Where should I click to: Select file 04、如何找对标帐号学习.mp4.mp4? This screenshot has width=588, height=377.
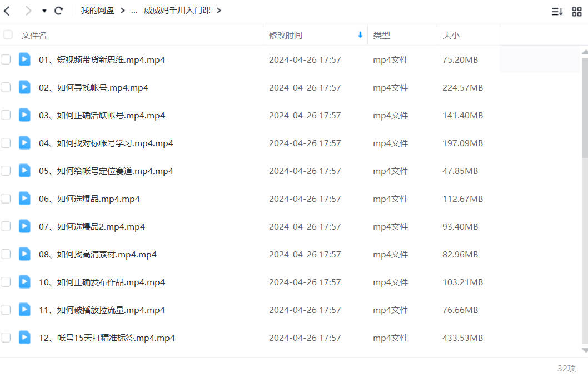tap(106, 143)
